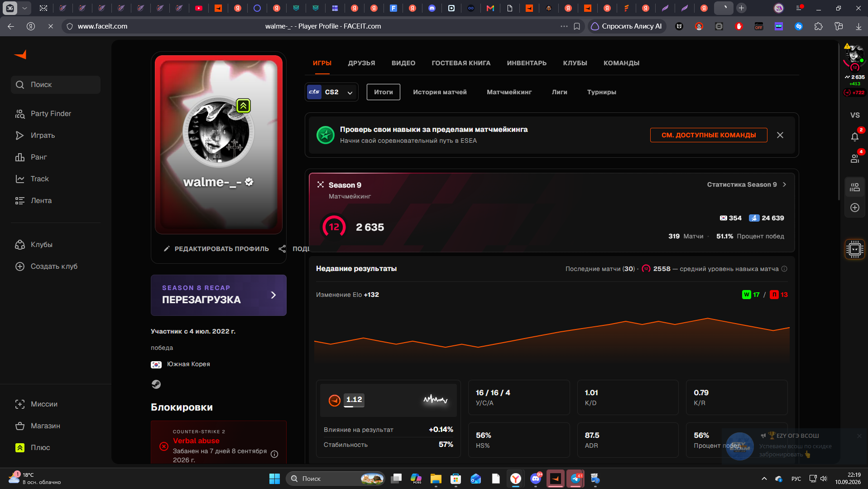Open the Гостевая книга tab
The image size is (868, 489).
[461, 63]
